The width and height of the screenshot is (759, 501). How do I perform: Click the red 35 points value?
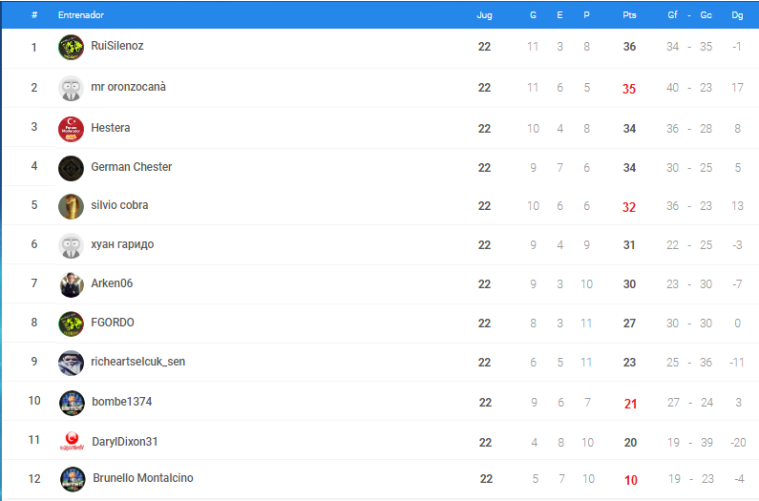[629, 89]
